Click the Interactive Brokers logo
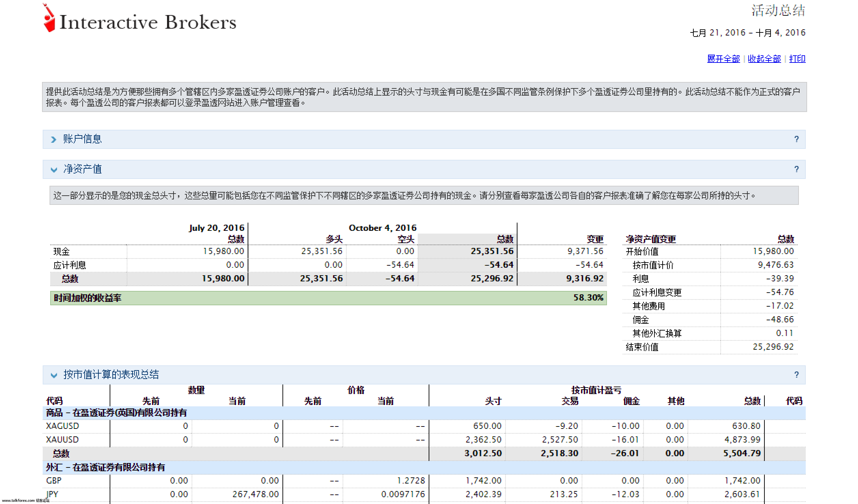The height and width of the screenshot is (504, 858). [139, 18]
